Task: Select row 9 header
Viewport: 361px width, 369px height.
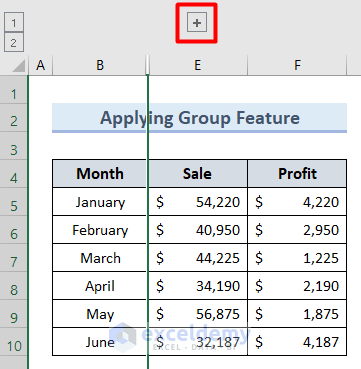Action: [14, 314]
